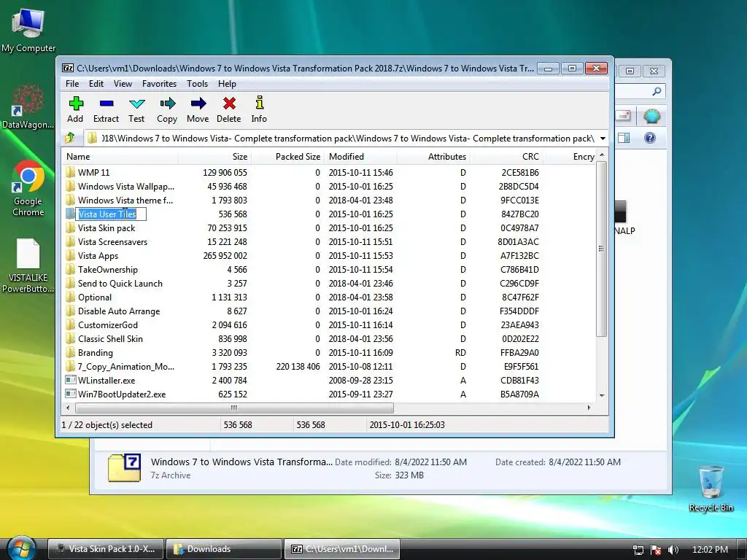The image size is (747, 560).
Task: Select the Vista Screensavers folder icon
Action: click(71, 241)
